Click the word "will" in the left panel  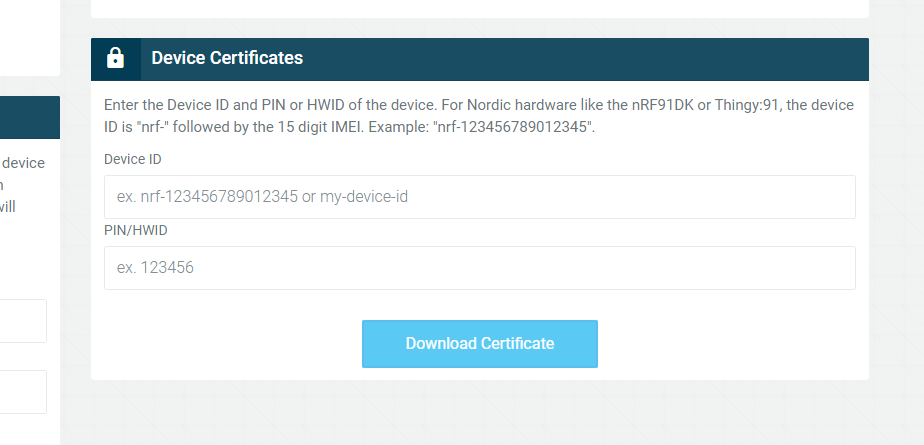coord(7,207)
